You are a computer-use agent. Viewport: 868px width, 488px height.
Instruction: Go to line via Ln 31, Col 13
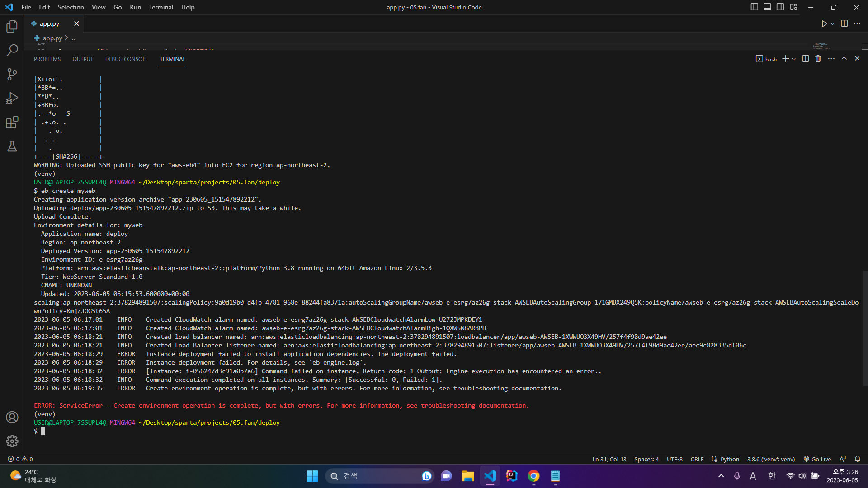click(x=609, y=459)
